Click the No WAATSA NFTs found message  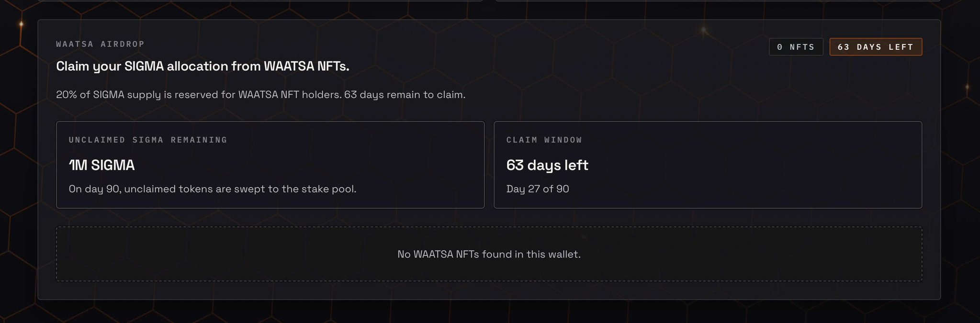[x=489, y=254]
